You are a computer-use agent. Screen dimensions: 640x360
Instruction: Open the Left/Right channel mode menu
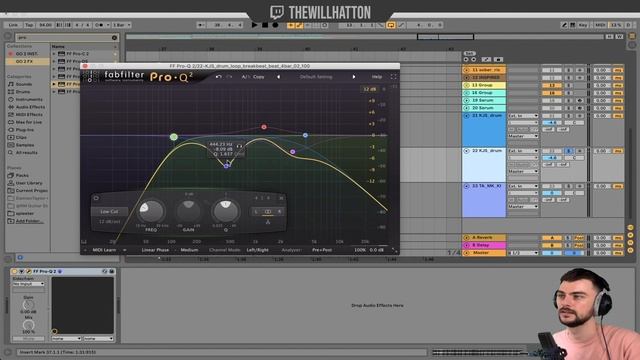(x=258, y=250)
